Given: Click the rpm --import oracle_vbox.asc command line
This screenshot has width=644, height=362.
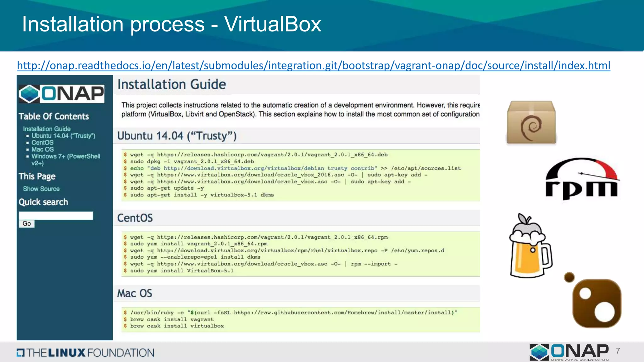Looking at the screenshot, I should [261, 264].
